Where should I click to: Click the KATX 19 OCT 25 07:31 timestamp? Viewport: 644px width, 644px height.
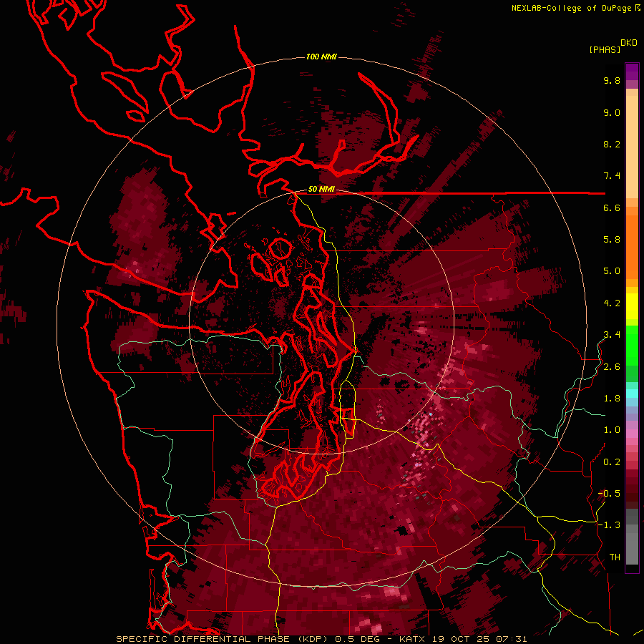point(463,639)
